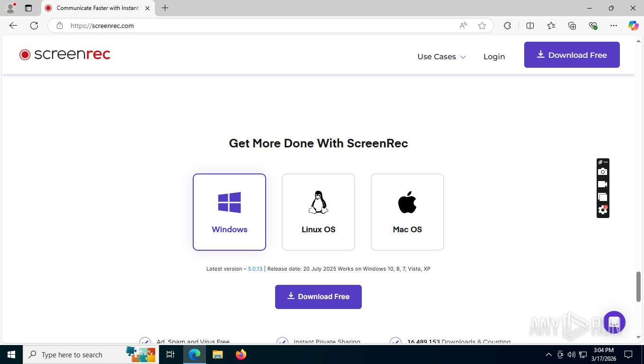The image size is (644, 364).
Task: Open the volume control in tray
Action: pyautogui.click(x=572, y=355)
